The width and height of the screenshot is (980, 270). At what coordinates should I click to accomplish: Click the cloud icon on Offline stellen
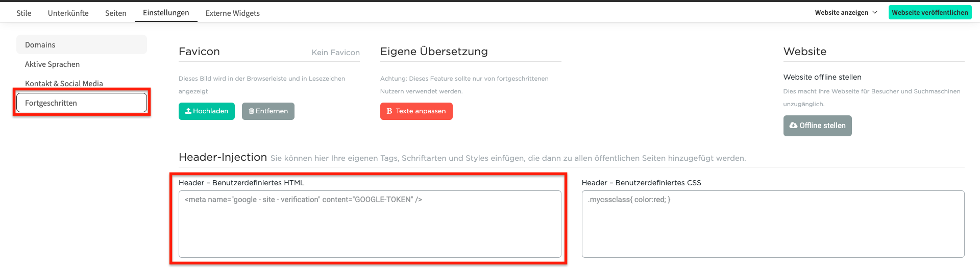point(793,126)
